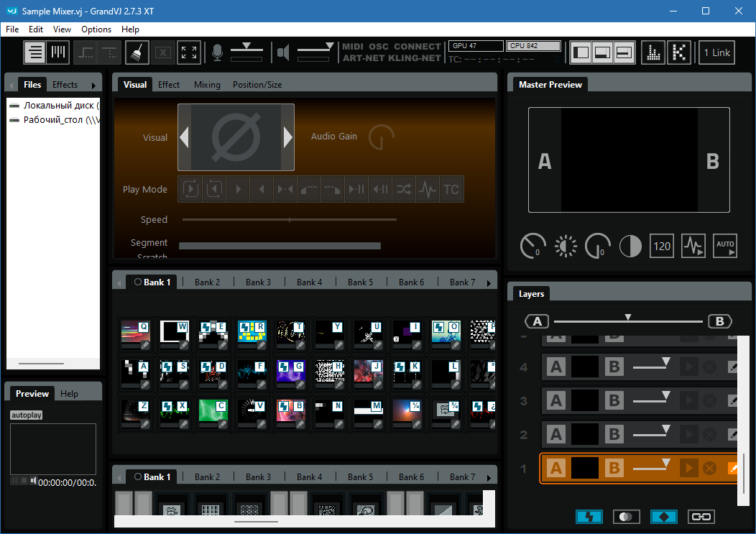Screen dimensions: 756x534
Task: Assign layer 4 to channel A
Action: pos(556,367)
